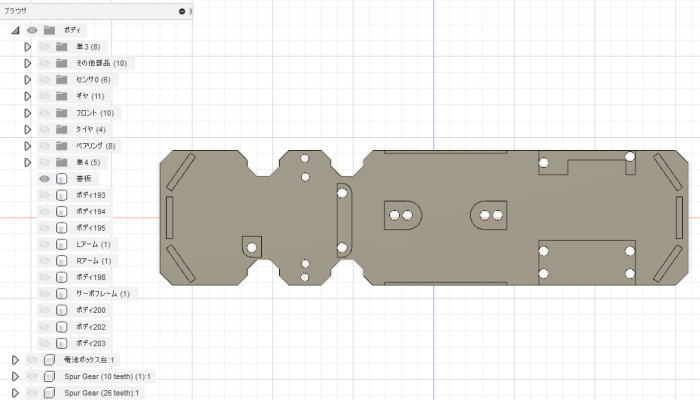Viewport: 700px width, 400px height.
Task: Show the 単3 (8) folder via its eye
Action: coord(45,47)
